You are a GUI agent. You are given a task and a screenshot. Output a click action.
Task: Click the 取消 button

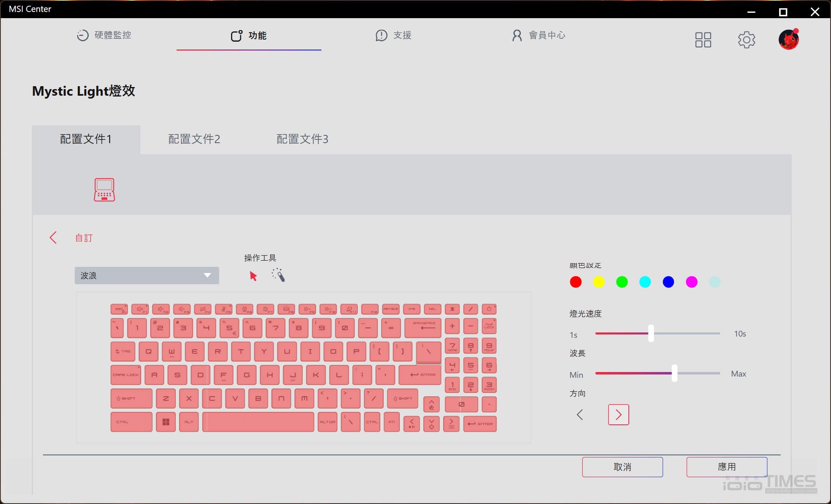[x=623, y=467]
